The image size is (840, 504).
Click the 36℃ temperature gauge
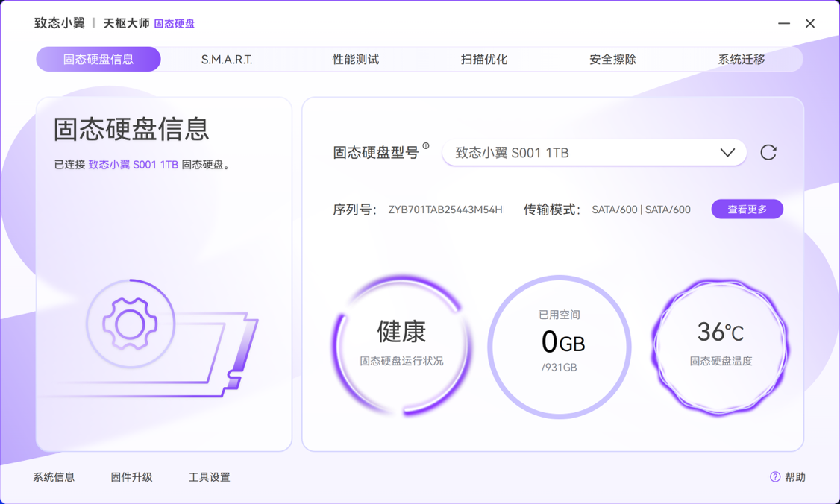(x=719, y=344)
